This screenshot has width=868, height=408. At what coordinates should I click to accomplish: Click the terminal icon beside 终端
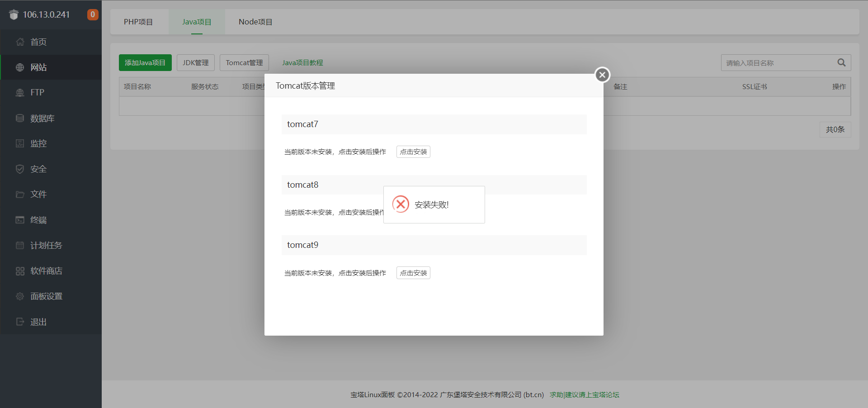click(x=20, y=220)
